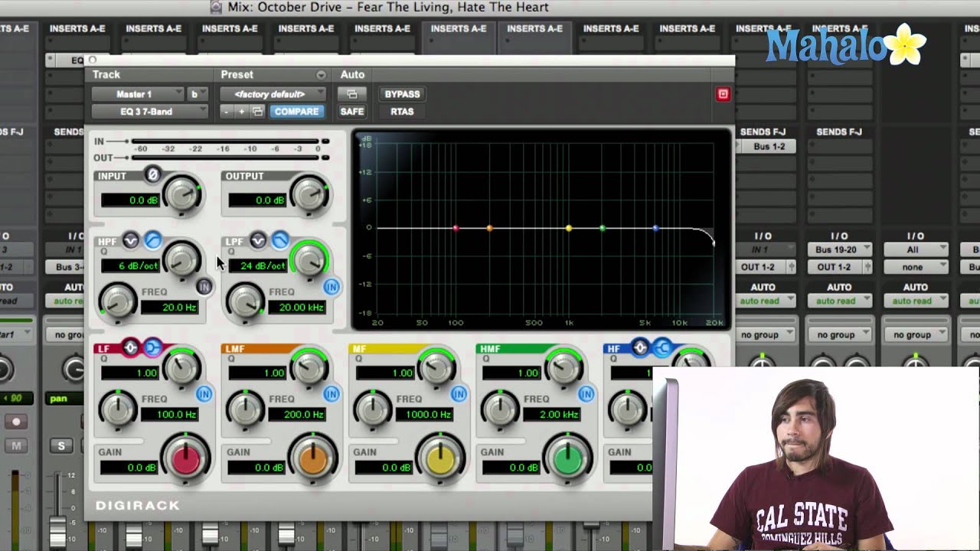The width and height of the screenshot is (980, 551).
Task: Click the green HMF GAIN knob
Action: pyautogui.click(x=568, y=458)
